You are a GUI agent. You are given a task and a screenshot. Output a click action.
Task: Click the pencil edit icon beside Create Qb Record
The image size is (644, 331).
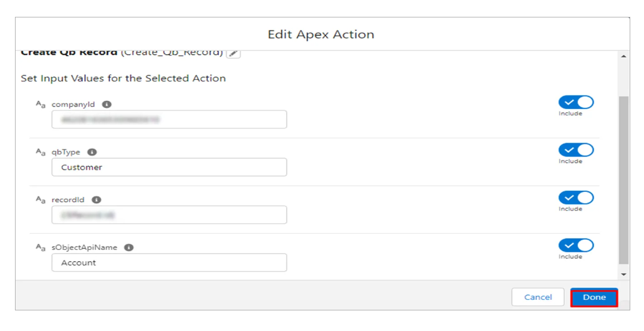233,54
